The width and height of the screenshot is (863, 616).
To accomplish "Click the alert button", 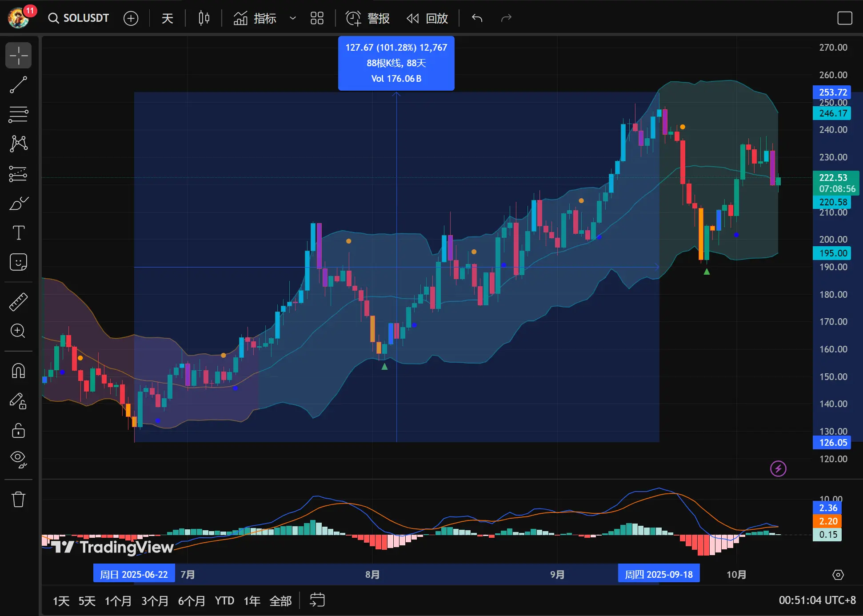I will pos(368,18).
